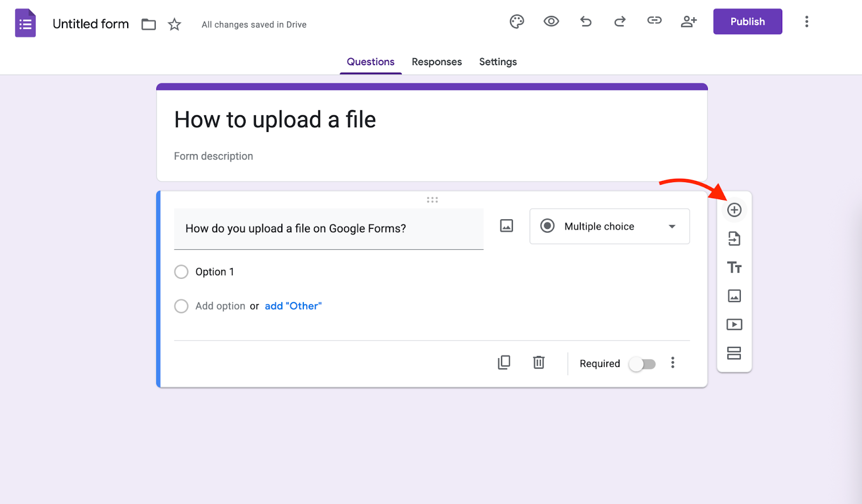The width and height of the screenshot is (862, 504).
Task: Open the Customize theme palette
Action: (517, 22)
